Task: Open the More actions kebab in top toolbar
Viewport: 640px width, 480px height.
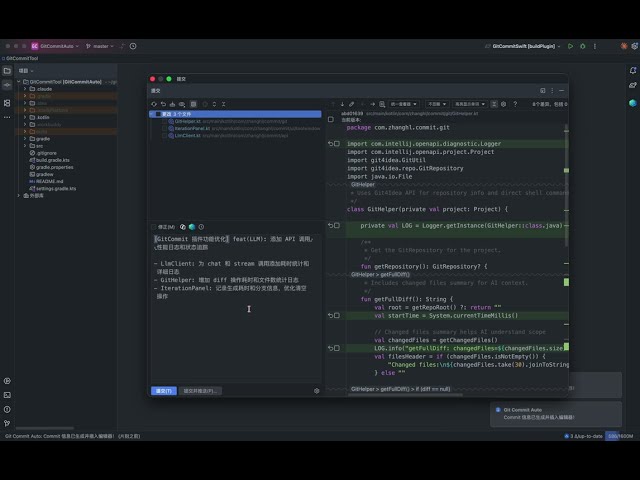Action: 595,46
